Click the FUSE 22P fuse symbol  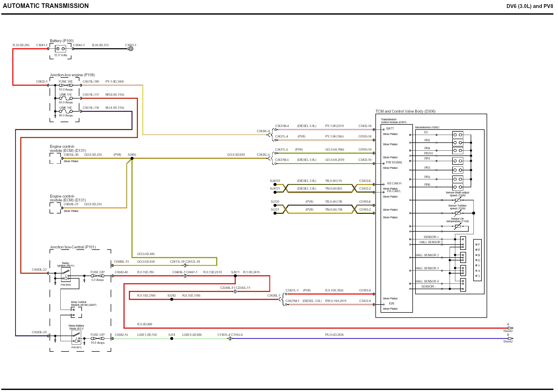click(98, 276)
